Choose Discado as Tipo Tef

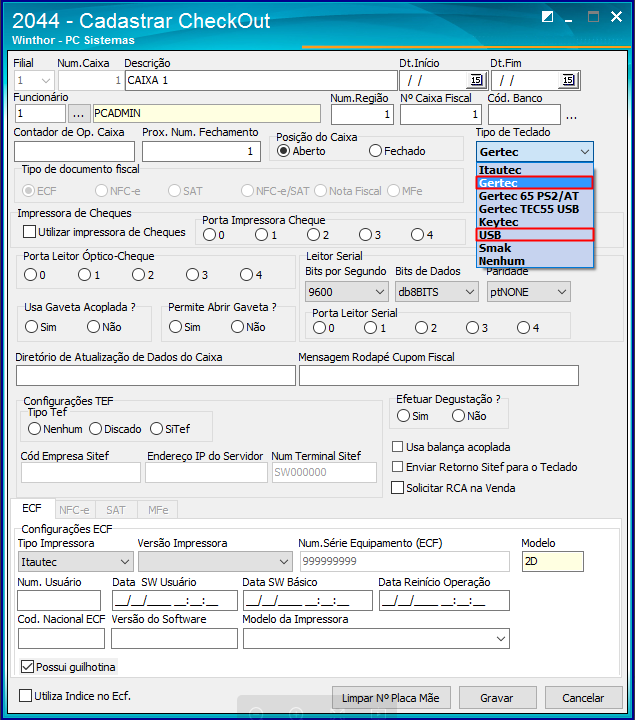[x=96, y=428]
